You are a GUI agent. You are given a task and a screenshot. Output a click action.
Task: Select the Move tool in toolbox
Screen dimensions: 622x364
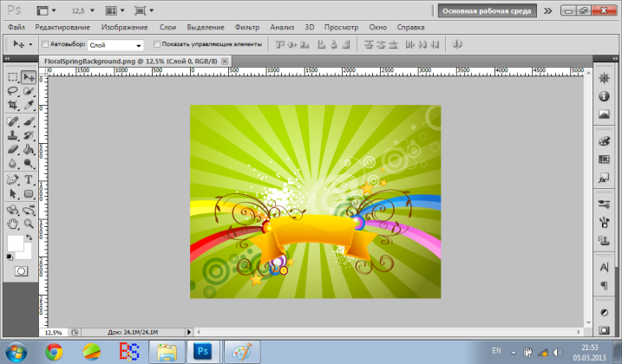[29, 77]
